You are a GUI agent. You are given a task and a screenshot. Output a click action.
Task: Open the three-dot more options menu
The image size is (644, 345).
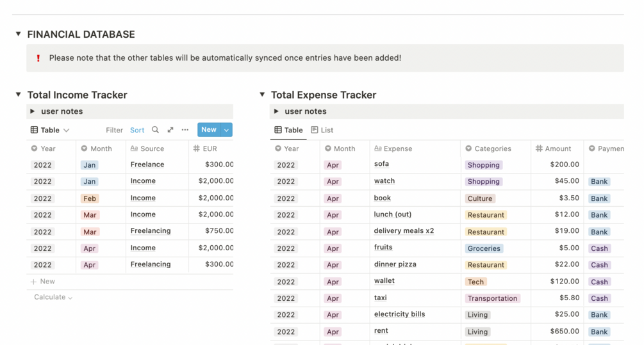pyautogui.click(x=185, y=130)
